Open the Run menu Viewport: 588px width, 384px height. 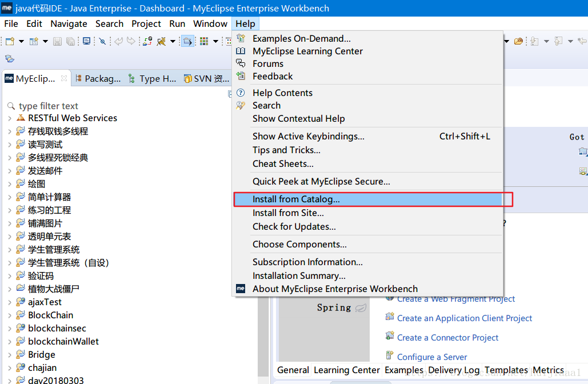(177, 23)
